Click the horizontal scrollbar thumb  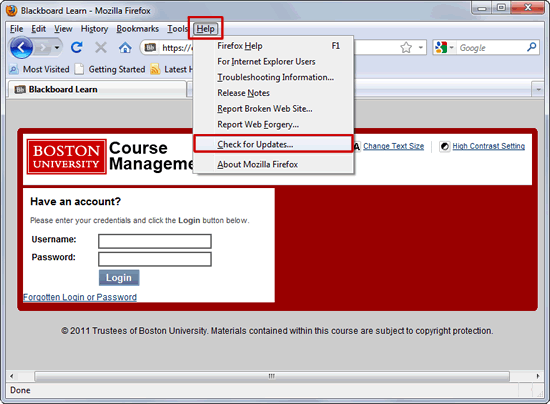point(272,376)
